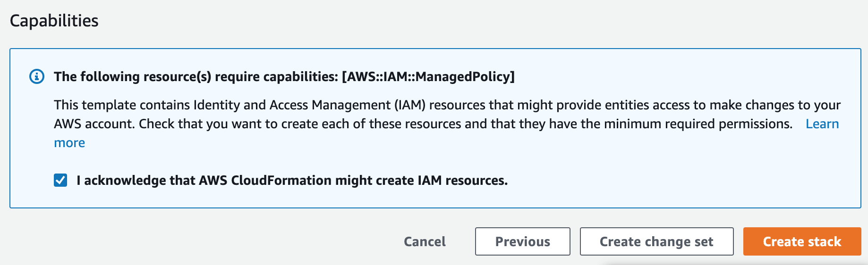
Task: Launch with the orange Create stack button
Action: (802, 241)
